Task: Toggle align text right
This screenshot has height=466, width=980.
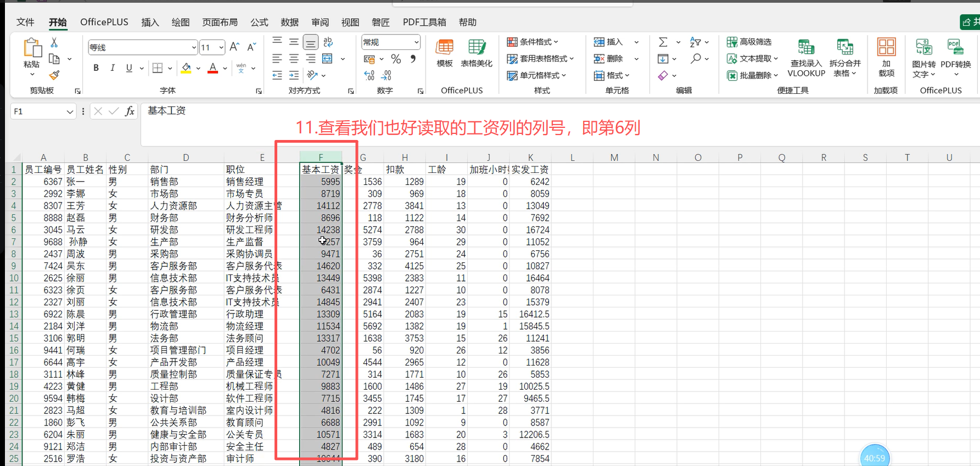Action: 311,59
